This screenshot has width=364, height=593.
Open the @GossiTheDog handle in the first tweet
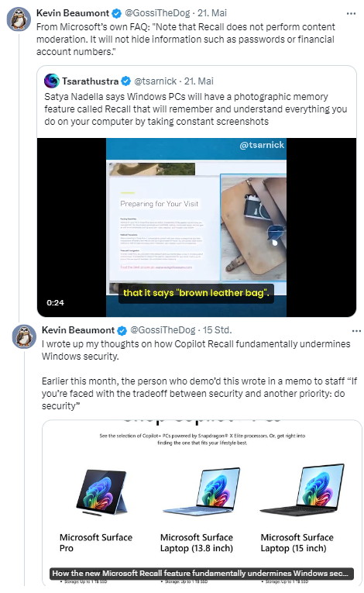[x=158, y=13]
